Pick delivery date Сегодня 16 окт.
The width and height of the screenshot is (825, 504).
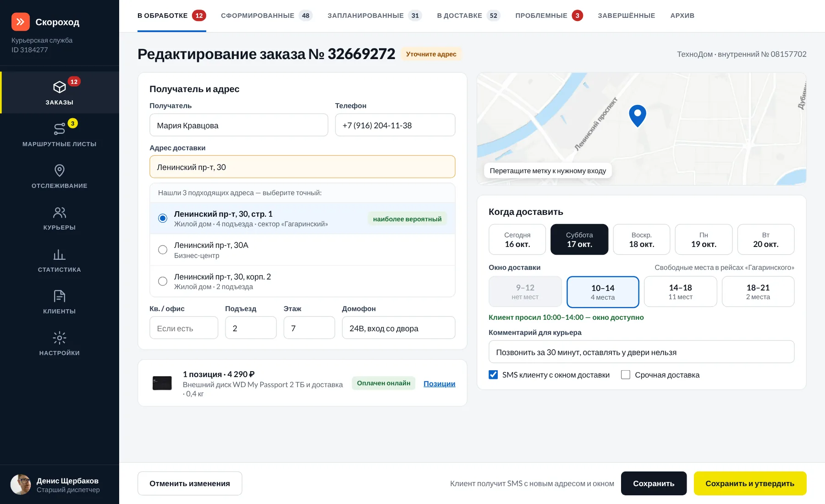coord(517,239)
